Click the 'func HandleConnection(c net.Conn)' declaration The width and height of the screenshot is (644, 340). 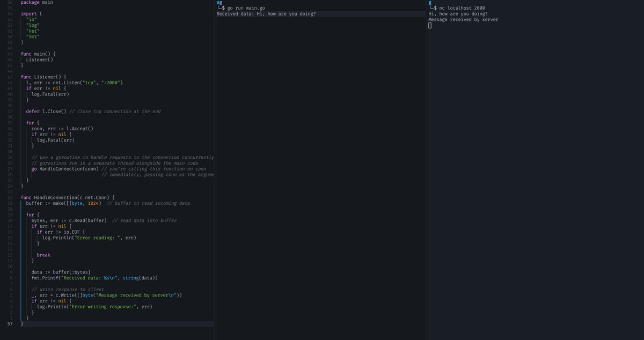[68, 197]
